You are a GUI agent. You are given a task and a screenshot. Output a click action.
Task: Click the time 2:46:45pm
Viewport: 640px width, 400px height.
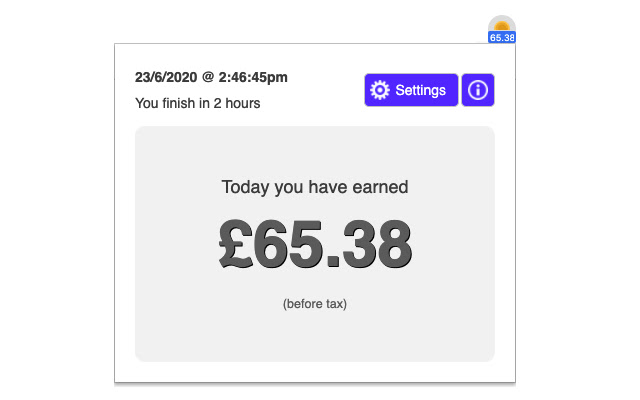click(254, 77)
